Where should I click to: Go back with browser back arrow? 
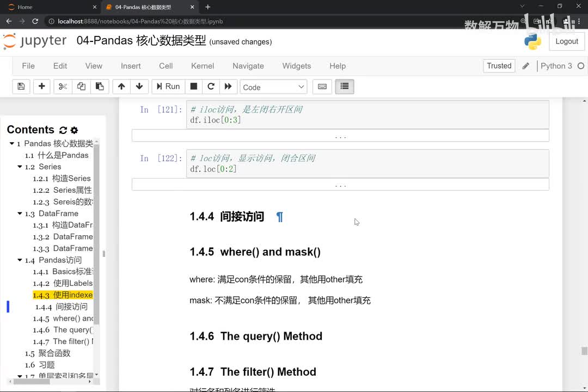point(9,21)
